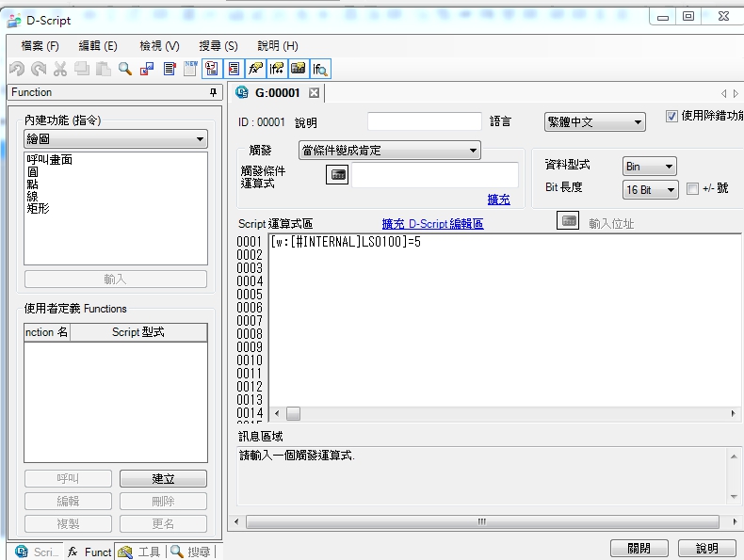This screenshot has width=744, height=560.
Task: Click the scissors cut icon in toolbar
Action: pos(59,69)
